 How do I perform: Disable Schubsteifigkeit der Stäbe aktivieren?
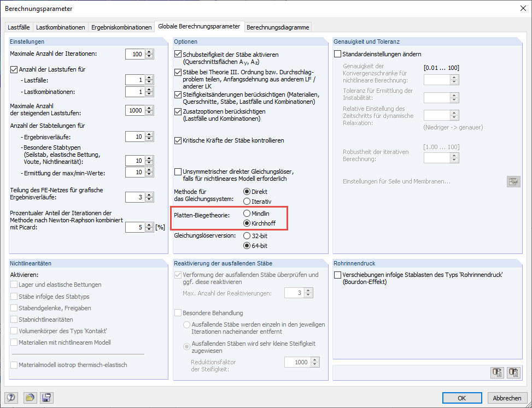pyautogui.click(x=177, y=54)
